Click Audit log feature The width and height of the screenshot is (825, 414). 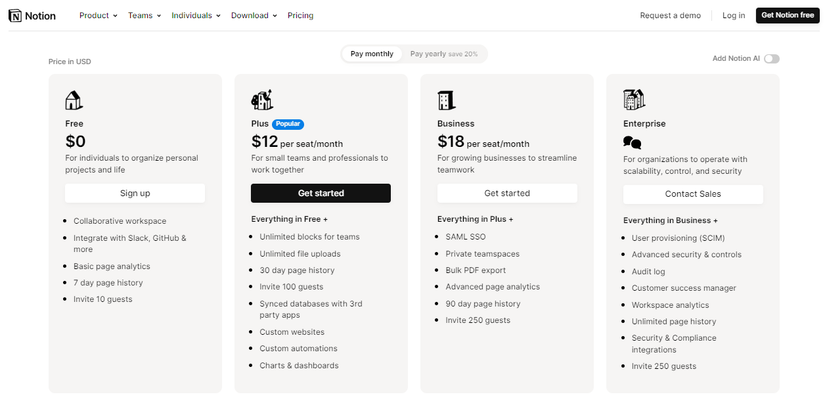(648, 271)
